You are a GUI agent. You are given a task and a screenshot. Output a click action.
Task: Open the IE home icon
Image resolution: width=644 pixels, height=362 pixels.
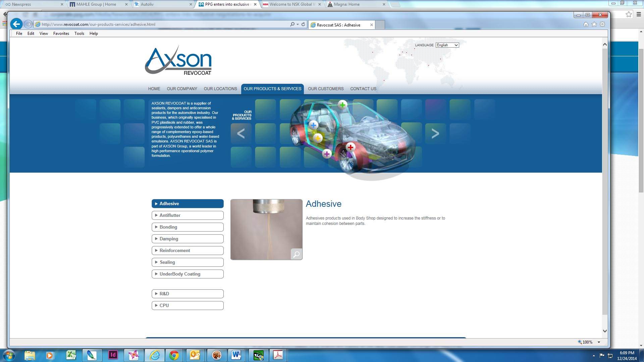coord(586,24)
